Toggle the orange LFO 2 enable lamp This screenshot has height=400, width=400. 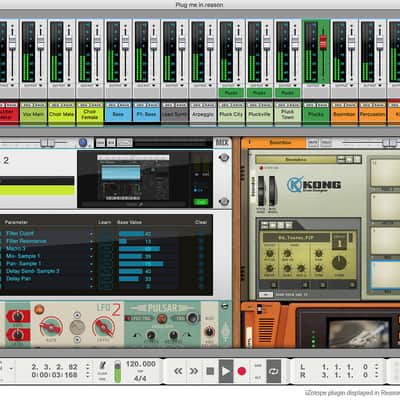39,309
